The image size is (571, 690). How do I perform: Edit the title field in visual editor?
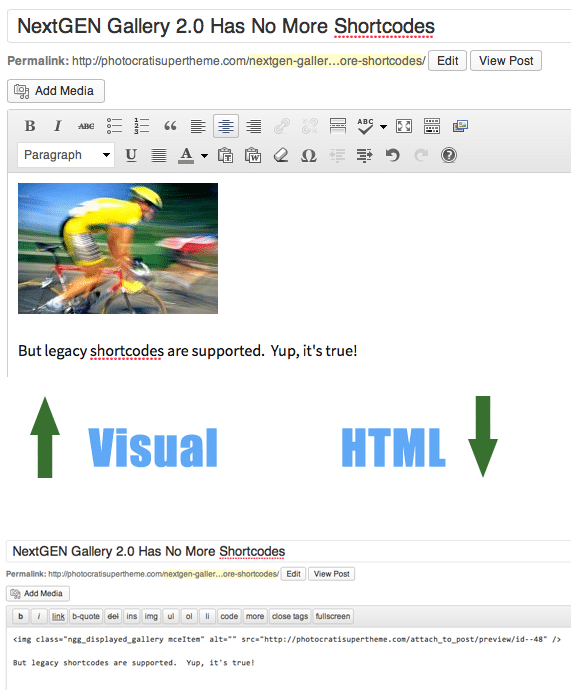click(289, 26)
